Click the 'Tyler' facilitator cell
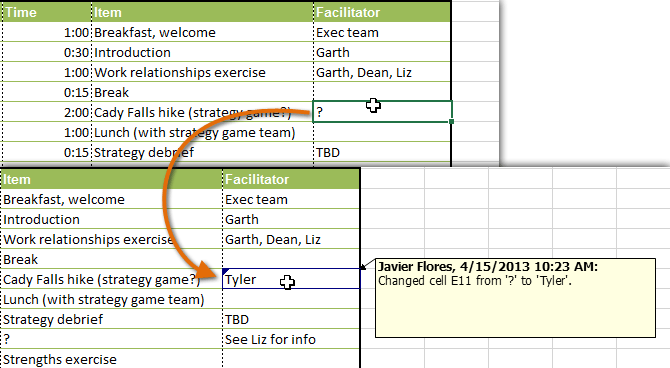Image resolution: width=670 pixels, height=368 pixels. click(291, 279)
